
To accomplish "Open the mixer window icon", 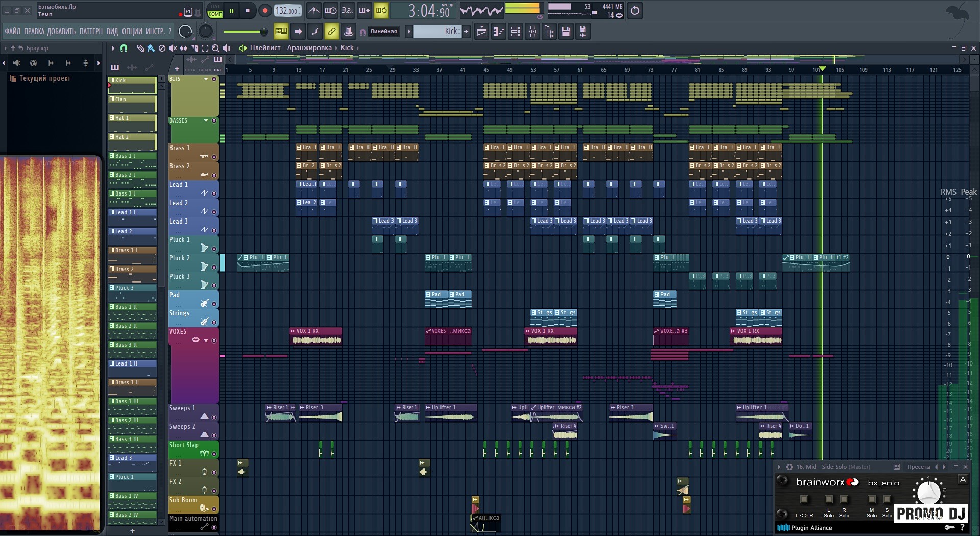I will [532, 32].
